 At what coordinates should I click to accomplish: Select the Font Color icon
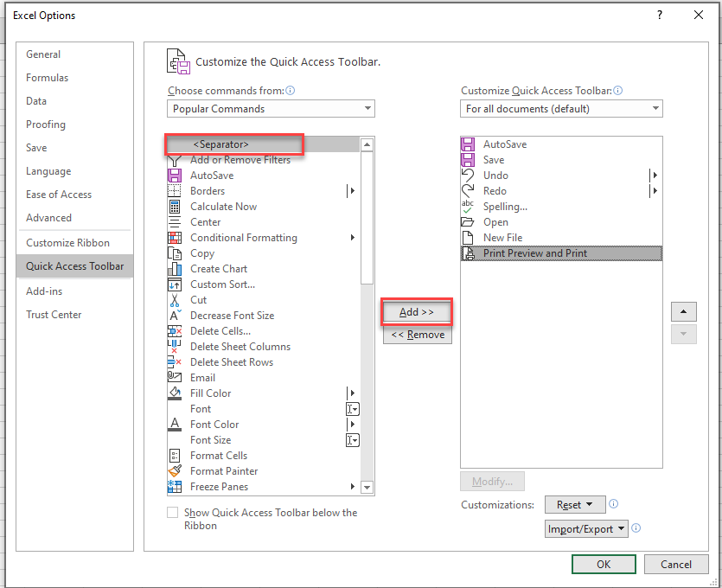[x=175, y=425]
